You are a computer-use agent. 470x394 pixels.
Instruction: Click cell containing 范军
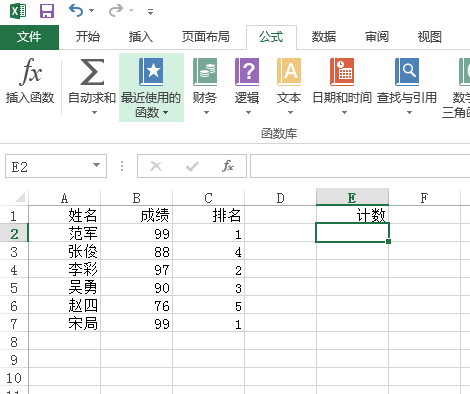pos(64,233)
